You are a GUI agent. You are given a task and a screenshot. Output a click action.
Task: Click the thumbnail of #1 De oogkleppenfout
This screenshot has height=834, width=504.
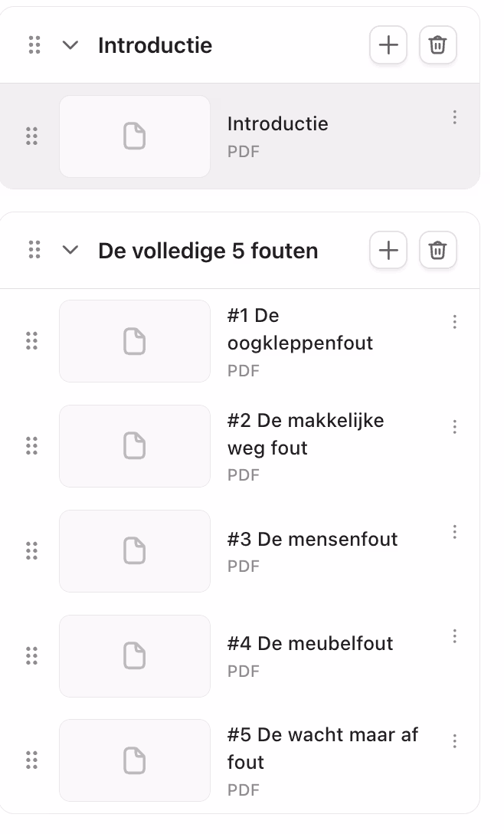pyautogui.click(x=135, y=341)
